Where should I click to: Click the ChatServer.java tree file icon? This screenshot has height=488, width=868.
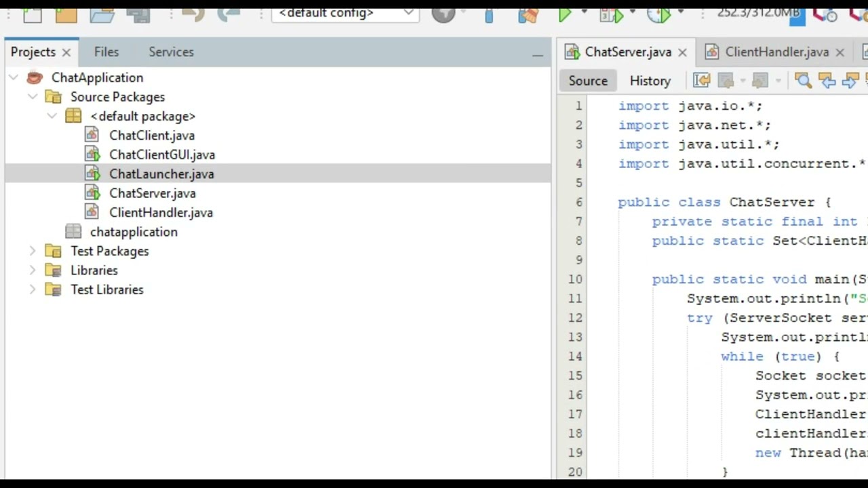tap(92, 193)
